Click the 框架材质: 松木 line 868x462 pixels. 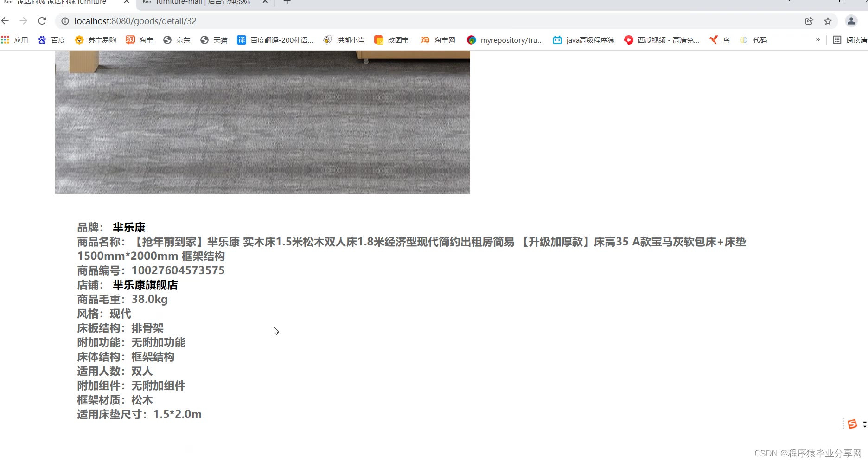click(115, 400)
